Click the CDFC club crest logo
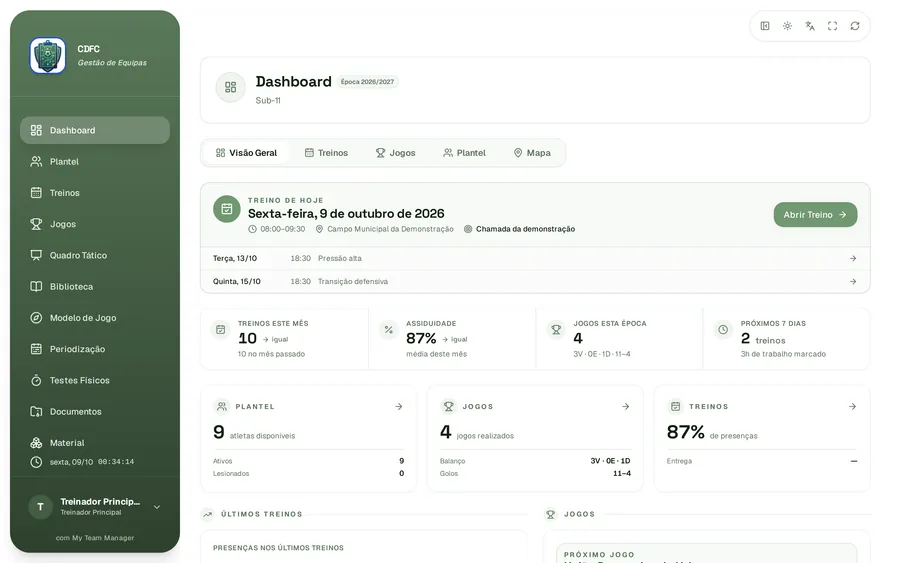Image resolution: width=900 pixels, height=563 pixels. pos(48,56)
